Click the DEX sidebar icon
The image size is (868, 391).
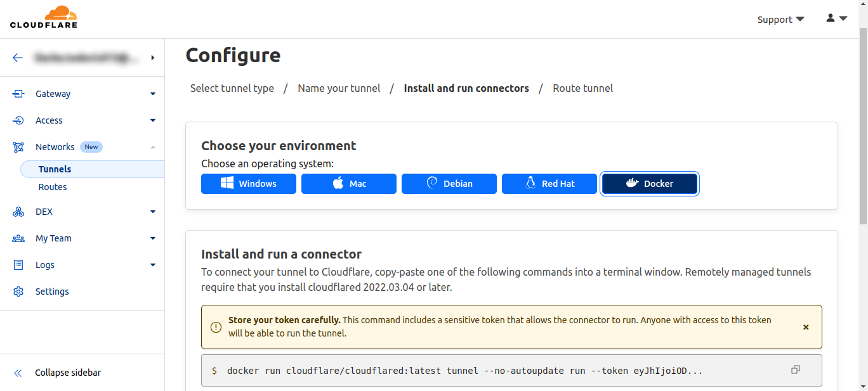(x=18, y=212)
